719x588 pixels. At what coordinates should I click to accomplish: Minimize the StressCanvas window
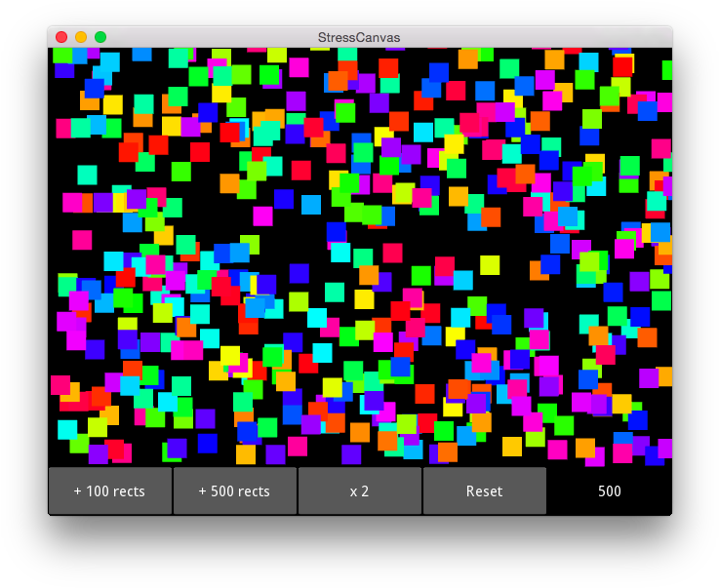point(81,37)
